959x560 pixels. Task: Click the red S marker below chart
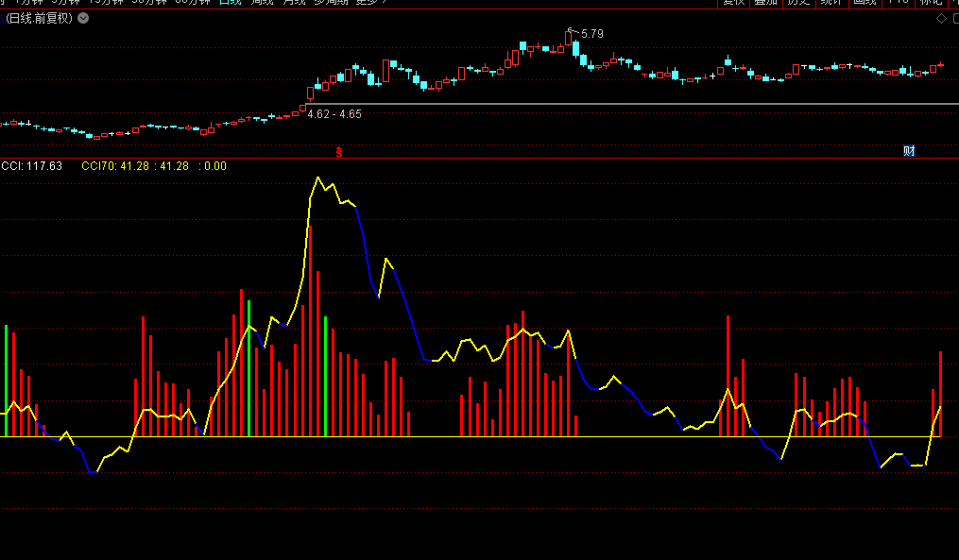pyautogui.click(x=339, y=152)
